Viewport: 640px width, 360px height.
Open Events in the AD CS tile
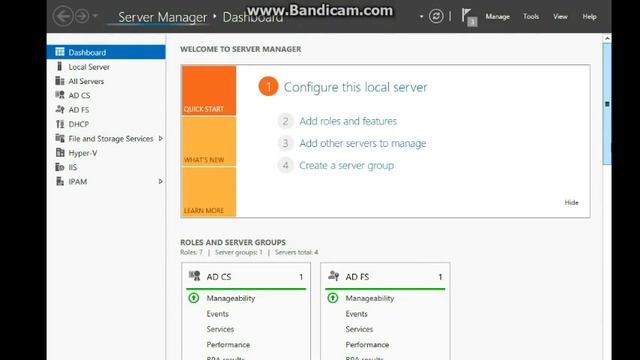(x=218, y=314)
